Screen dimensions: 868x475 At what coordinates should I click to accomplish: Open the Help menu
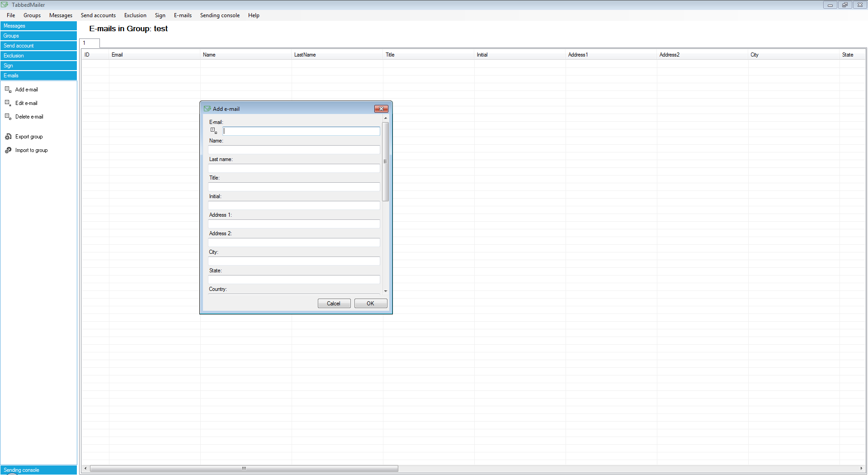pyautogui.click(x=254, y=15)
